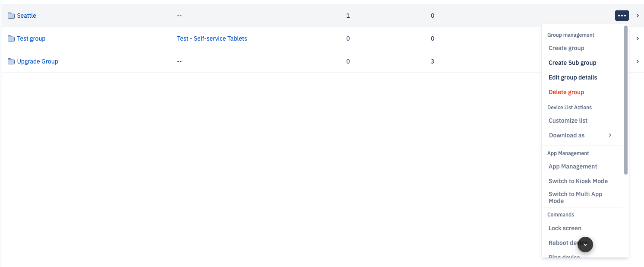Expand the Upgrade Group row chevron

pos(638,61)
